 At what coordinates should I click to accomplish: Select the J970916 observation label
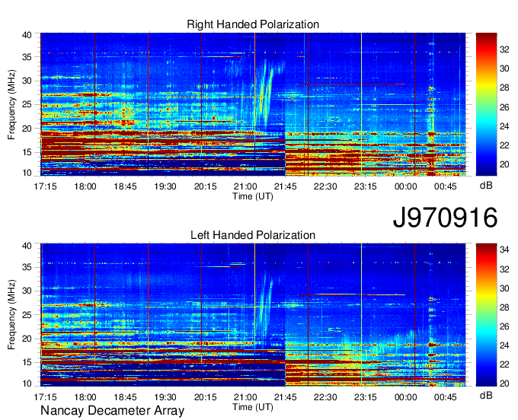(445, 218)
